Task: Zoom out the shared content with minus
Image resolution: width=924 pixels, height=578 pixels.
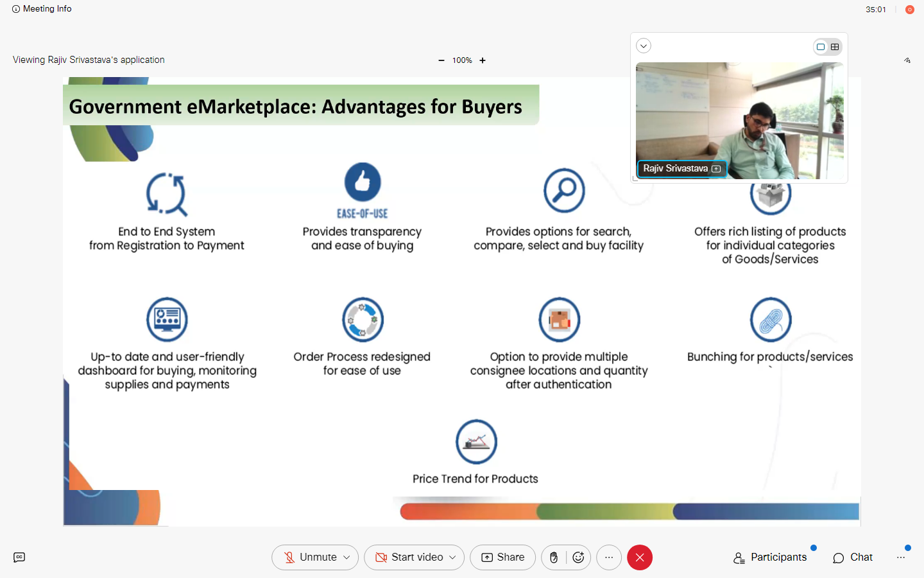Action: [x=441, y=60]
